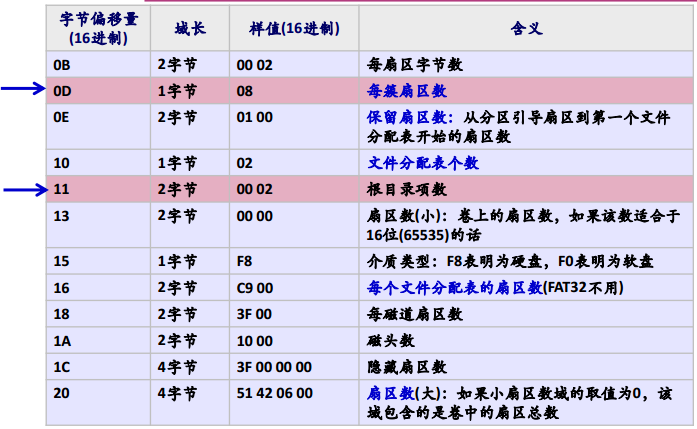This screenshot has width=697, height=429.
Task: Select the 字节偏移量(16进制) column header
Action: click(x=94, y=29)
